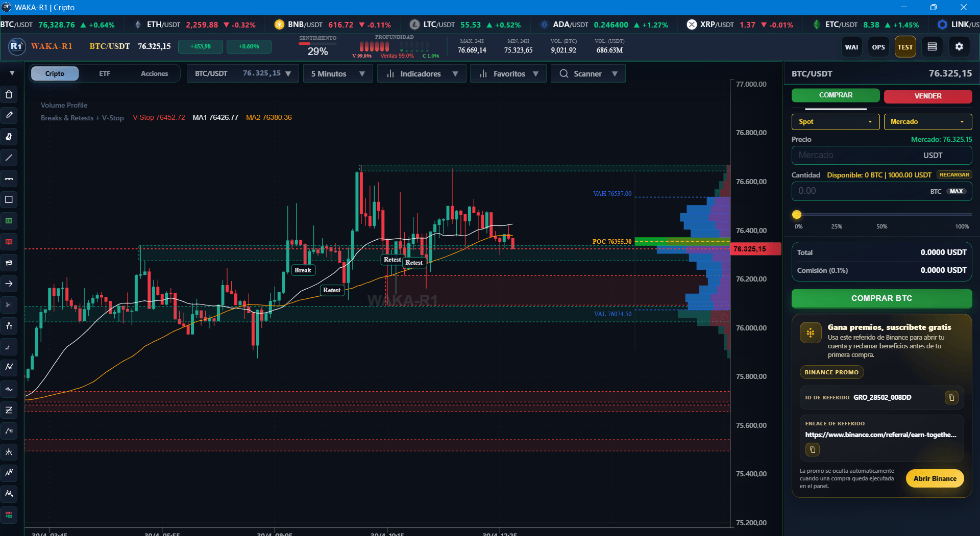Click the Volume Profile indicator label
This screenshot has width=980, height=536.
[x=64, y=105]
